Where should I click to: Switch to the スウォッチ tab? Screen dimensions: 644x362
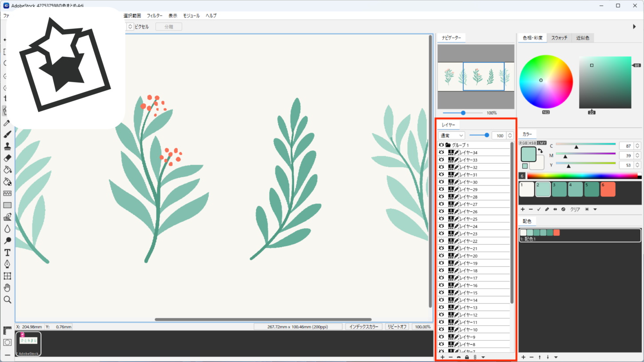click(x=559, y=38)
